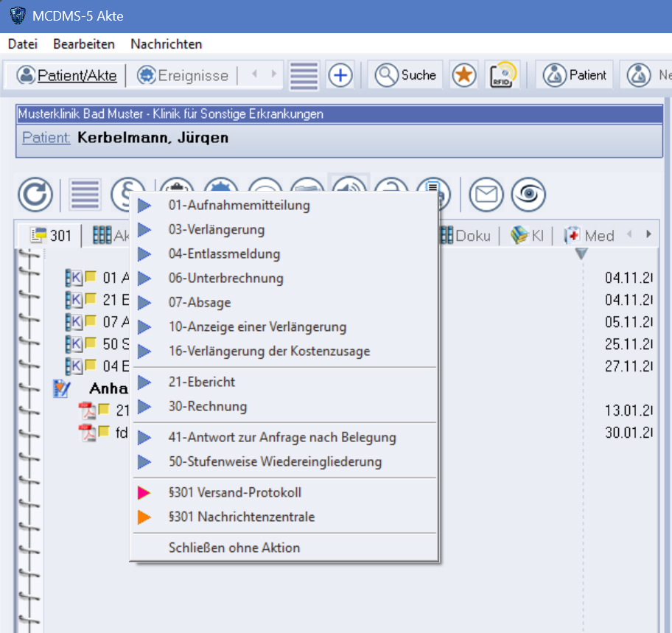Open the Datei menu

coord(22,44)
